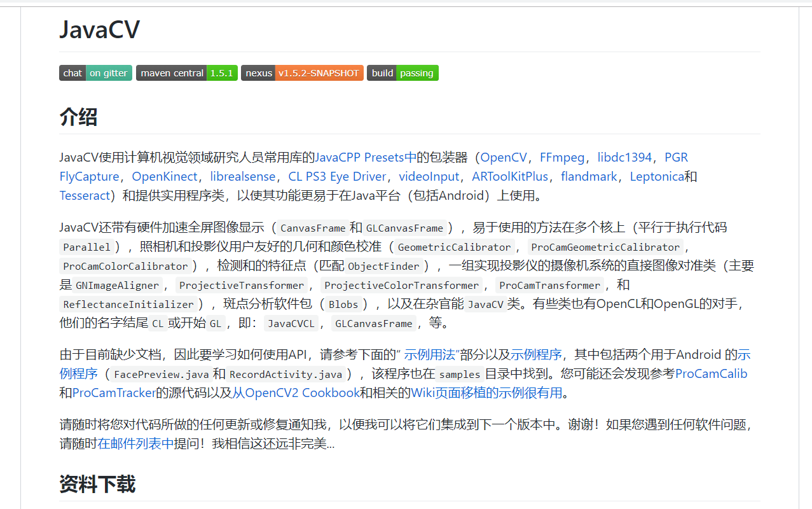Image resolution: width=812 pixels, height=509 pixels.
Task: Open the JavaCPP Presets link
Action: click(366, 157)
